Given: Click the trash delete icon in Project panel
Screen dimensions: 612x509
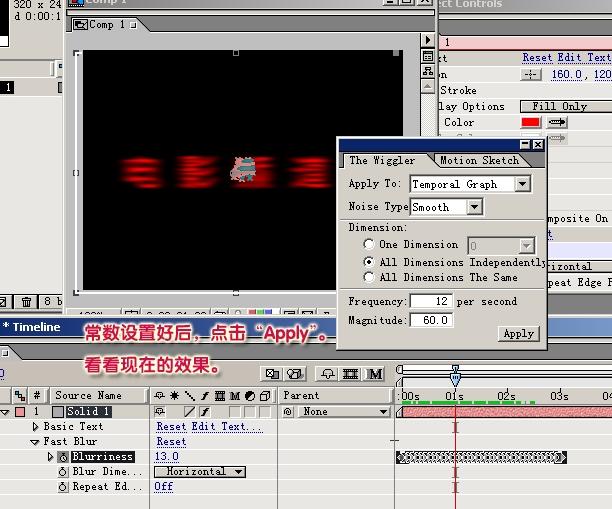Looking at the screenshot, I should [26, 302].
